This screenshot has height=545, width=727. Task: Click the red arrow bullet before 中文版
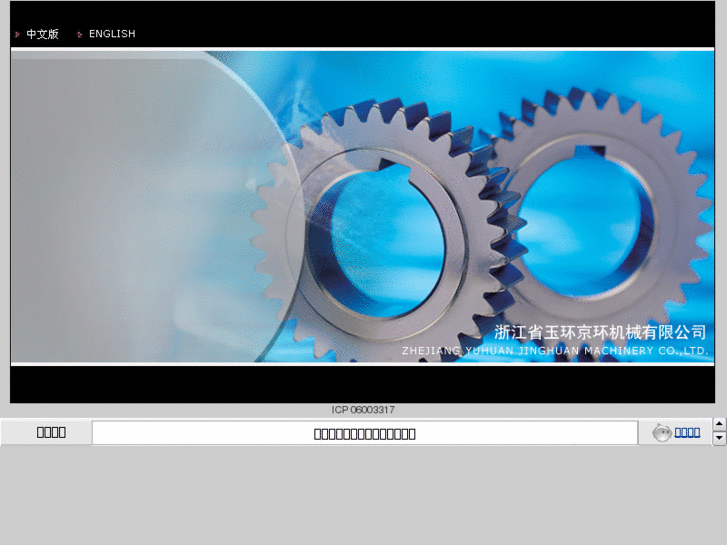17,34
